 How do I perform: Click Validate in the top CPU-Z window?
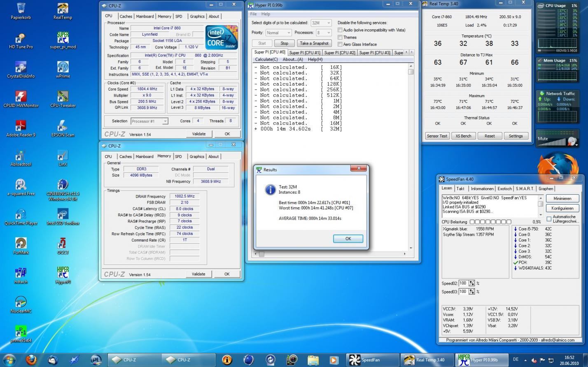[x=199, y=134]
